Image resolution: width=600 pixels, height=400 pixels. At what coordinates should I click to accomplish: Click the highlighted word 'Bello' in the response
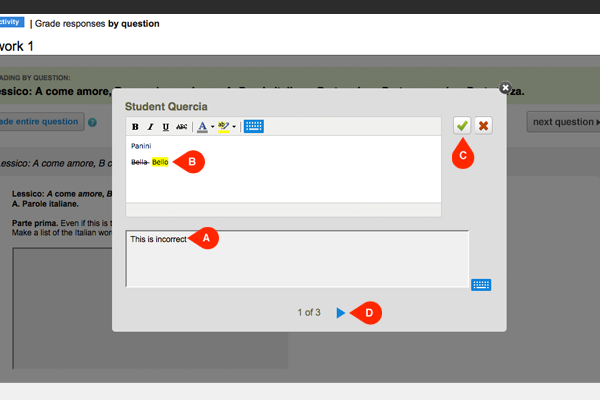click(x=160, y=162)
